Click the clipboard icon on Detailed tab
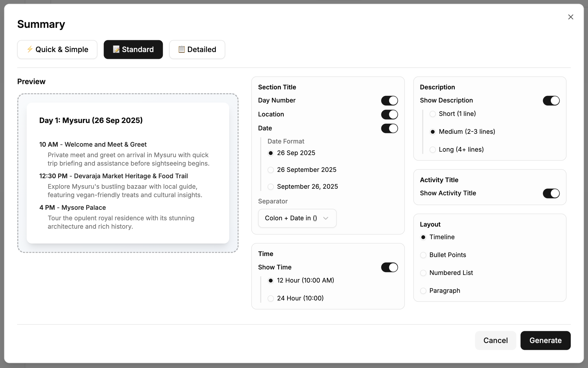The height and width of the screenshot is (368, 588). click(181, 49)
